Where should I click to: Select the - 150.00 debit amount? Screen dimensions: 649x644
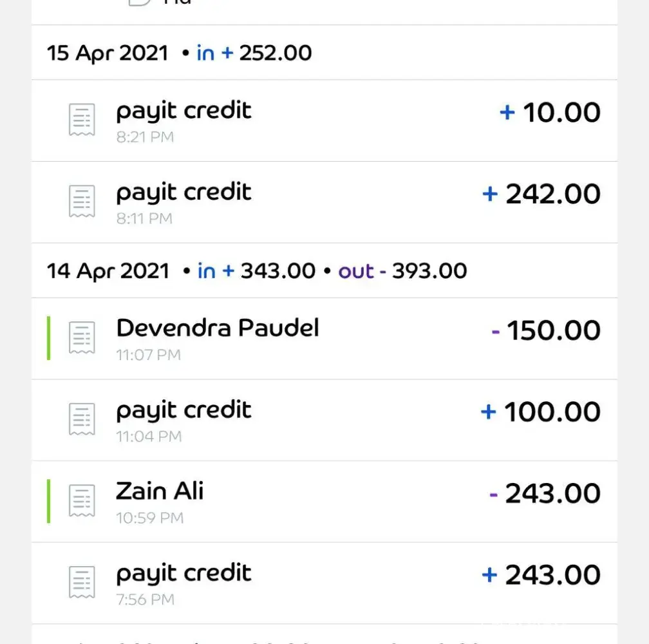[545, 330]
